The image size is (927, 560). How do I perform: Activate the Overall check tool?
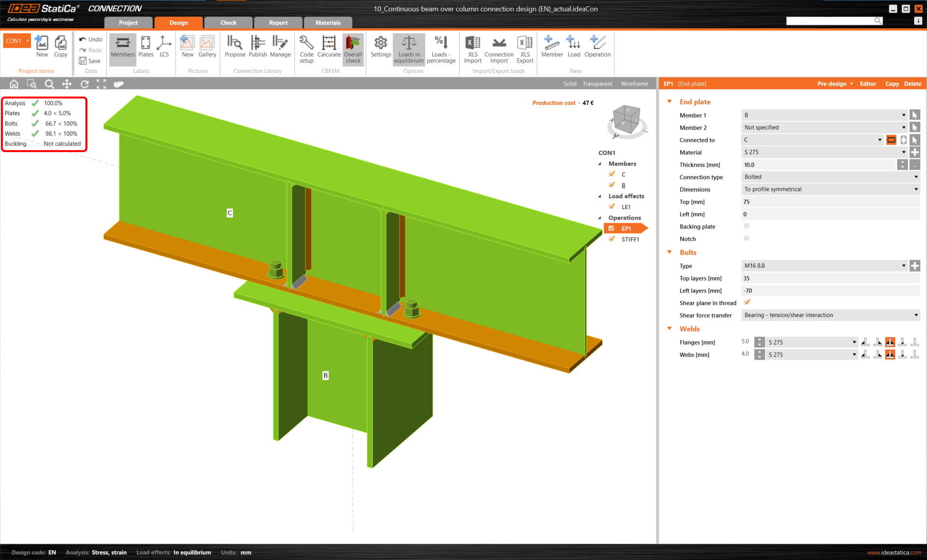pyautogui.click(x=353, y=48)
